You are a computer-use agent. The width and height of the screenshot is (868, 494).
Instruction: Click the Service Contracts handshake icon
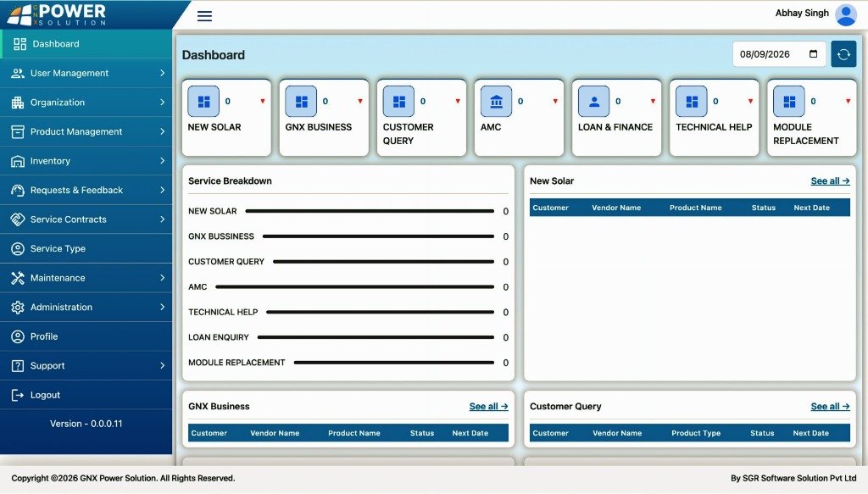point(18,219)
